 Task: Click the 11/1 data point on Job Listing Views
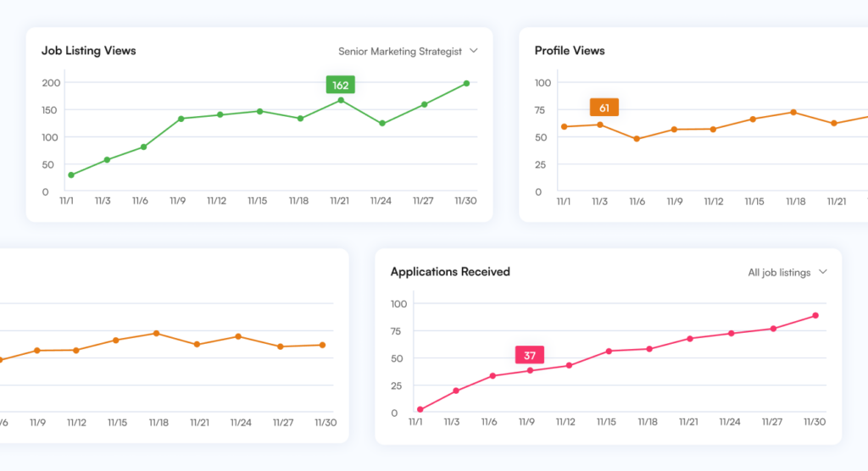(x=71, y=175)
